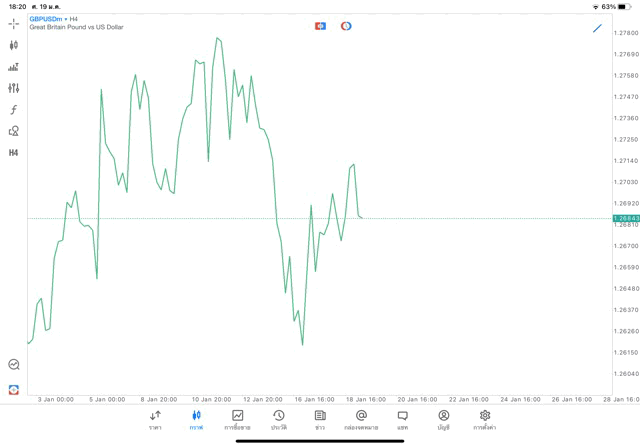Open the drawing objects shapes tool
This screenshot has height=447, width=640.
(14, 131)
